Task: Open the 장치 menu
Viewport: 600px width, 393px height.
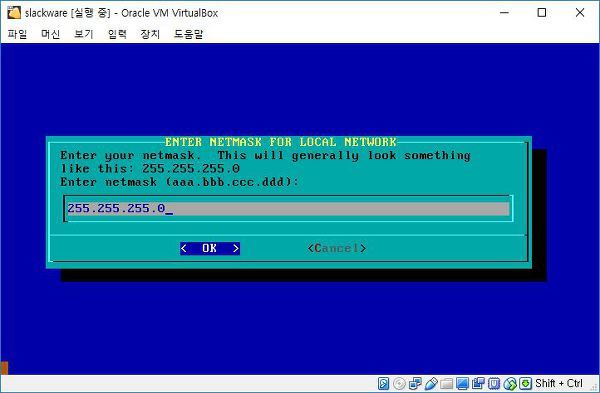Action: pos(150,34)
